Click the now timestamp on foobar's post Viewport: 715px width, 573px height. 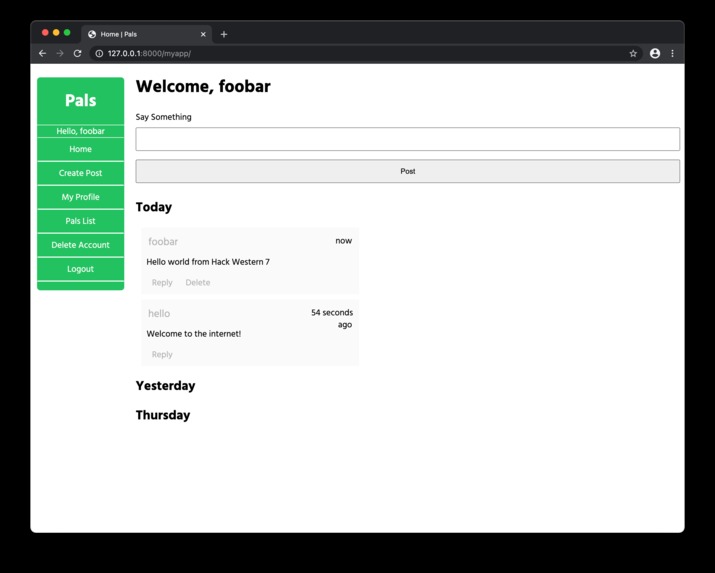pos(343,241)
